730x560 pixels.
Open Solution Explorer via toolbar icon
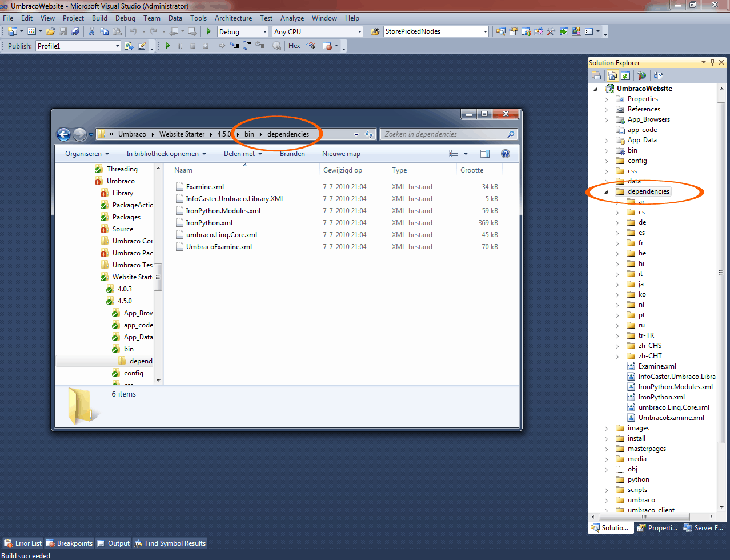pyautogui.click(x=501, y=31)
